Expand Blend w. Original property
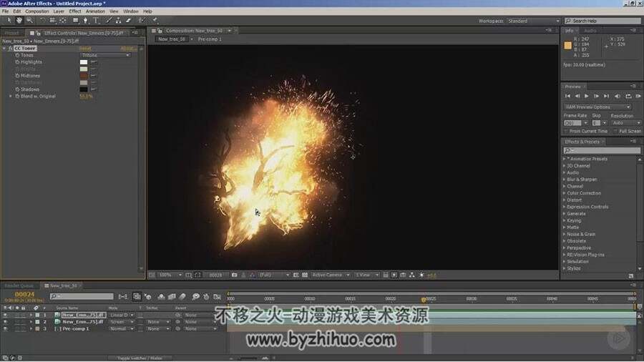Viewport: 644px width, 362px height. [x=11, y=96]
